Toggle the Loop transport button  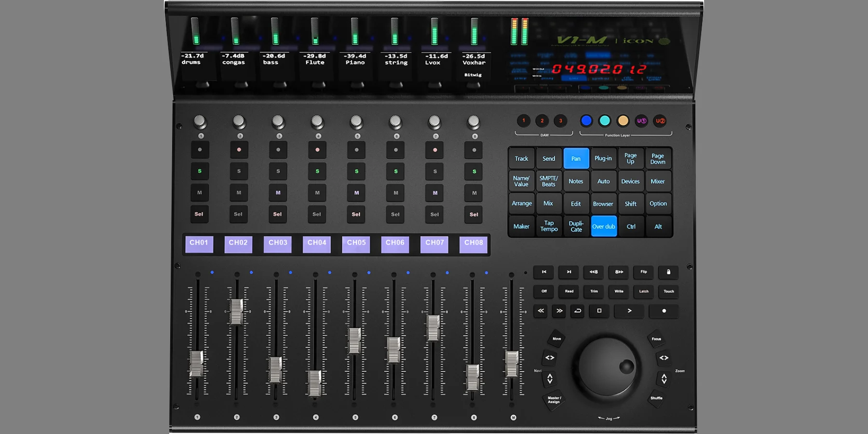[x=577, y=311]
